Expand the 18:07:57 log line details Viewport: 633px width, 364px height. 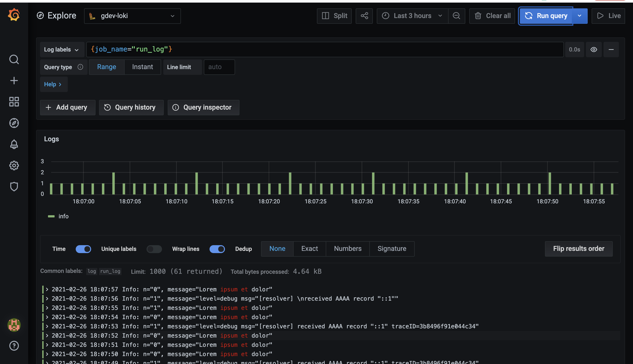(47, 289)
